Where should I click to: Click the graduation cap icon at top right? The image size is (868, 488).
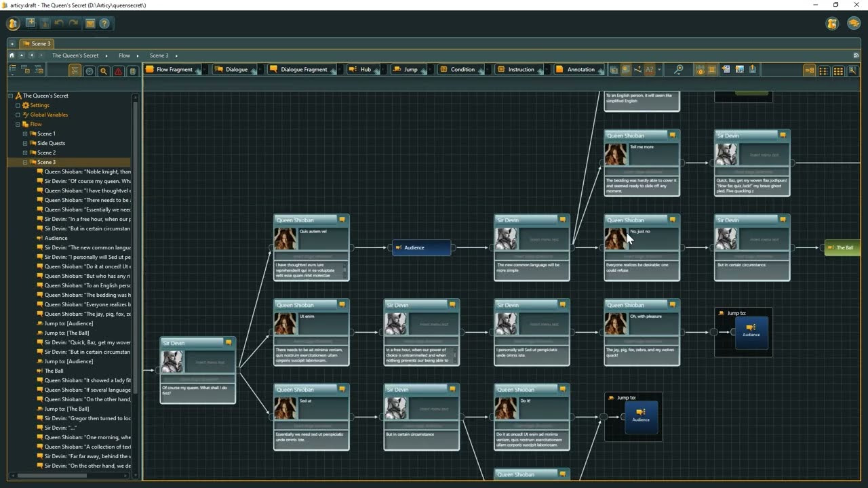(x=854, y=23)
